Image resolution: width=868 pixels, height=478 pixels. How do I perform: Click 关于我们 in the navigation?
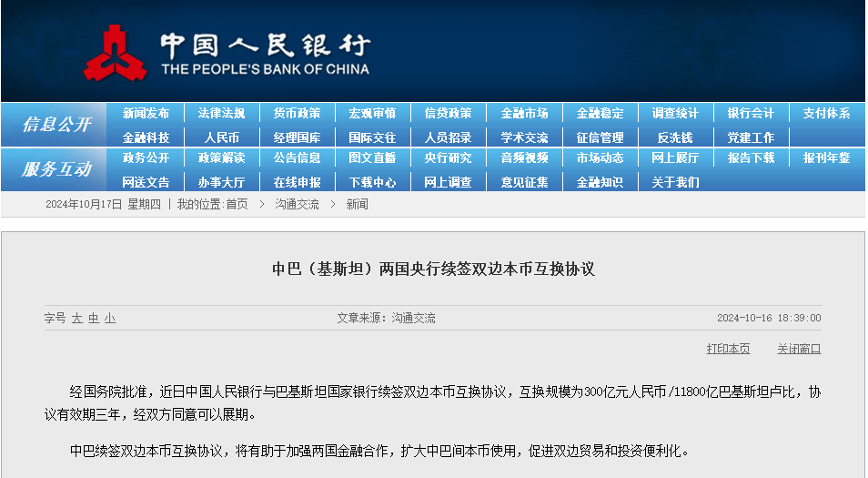674,182
